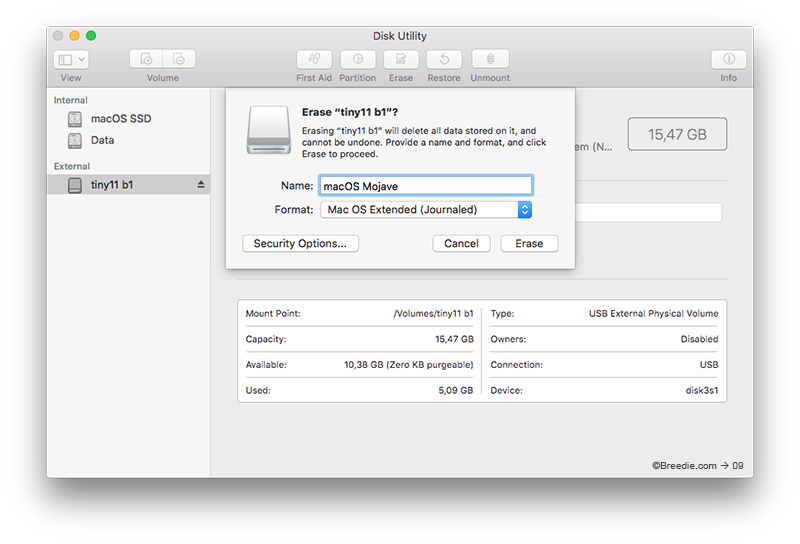Click the Remove Volume toolbar icon
Image resolution: width=800 pixels, height=544 pixels.
(x=179, y=59)
